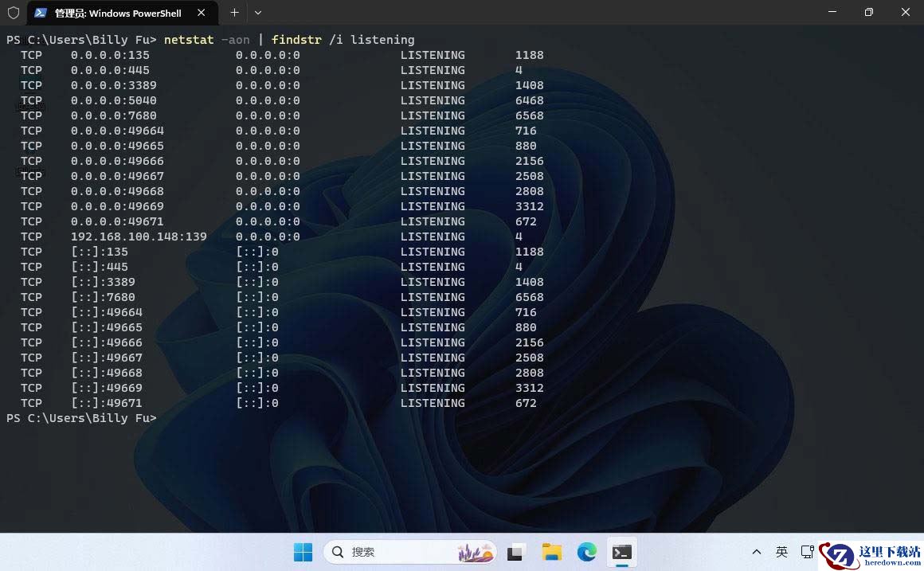Click the shield icon in the title bar
The width and height of the screenshot is (924, 571).
click(14, 13)
